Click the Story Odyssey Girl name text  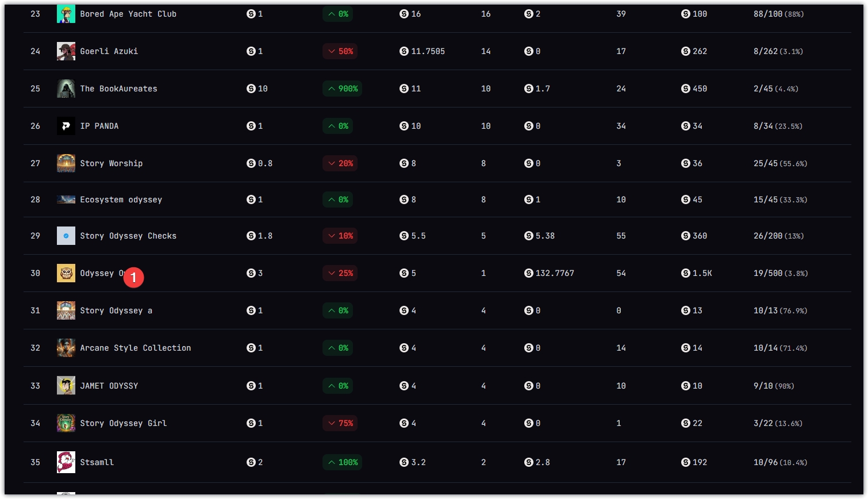[124, 423]
